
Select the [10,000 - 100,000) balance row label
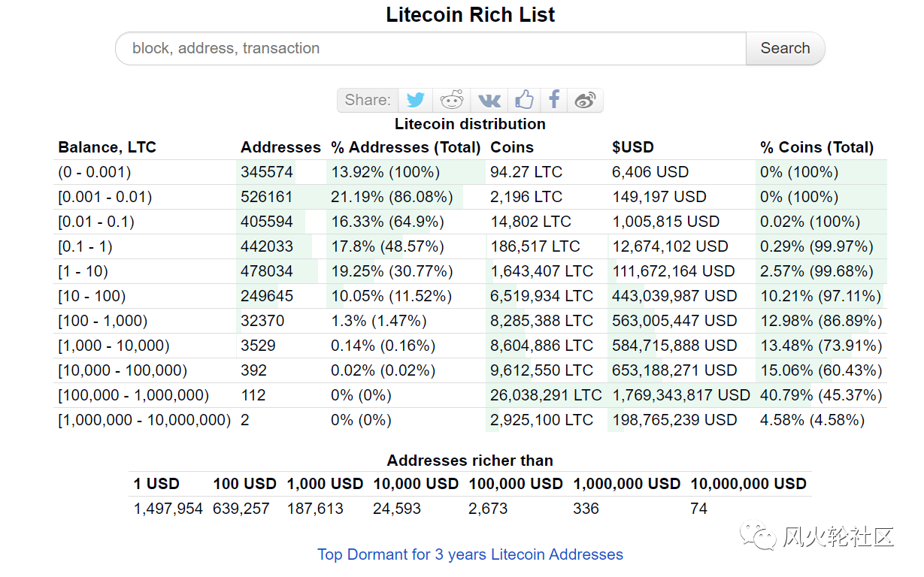pyautogui.click(x=123, y=370)
